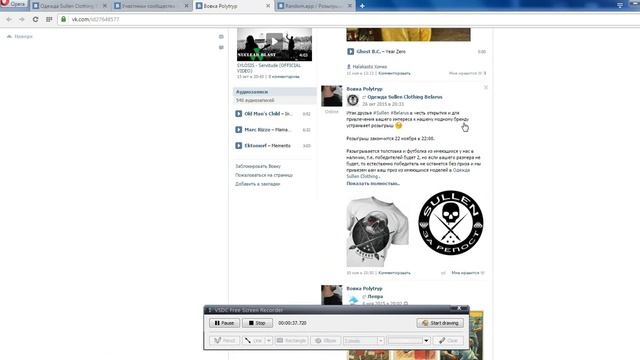
Task: Reload the page with the refresh icon
Action: click(36, 19)
